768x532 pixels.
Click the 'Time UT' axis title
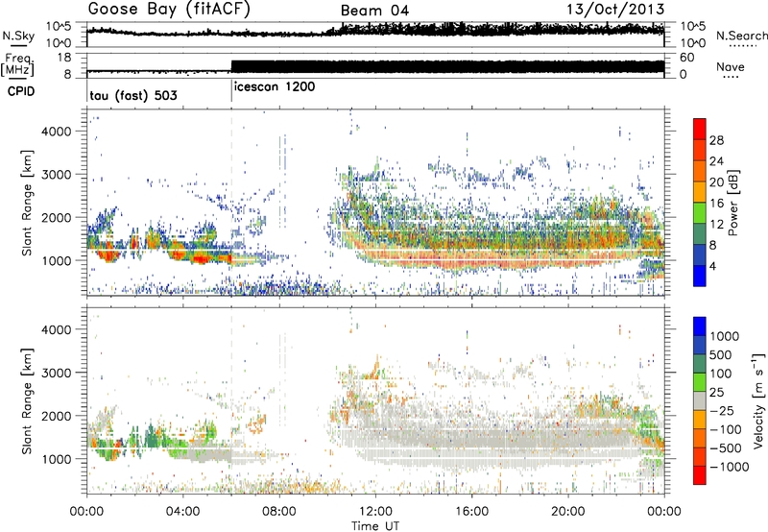coord(375,526)
